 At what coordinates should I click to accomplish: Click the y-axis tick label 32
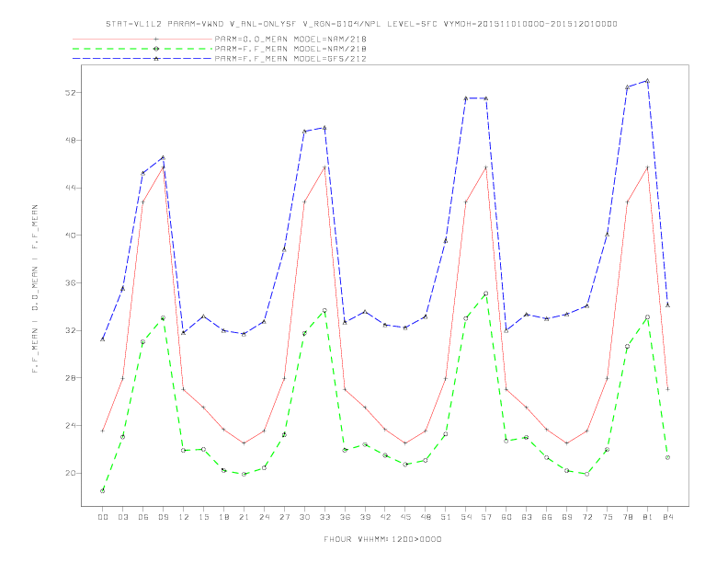[x=70, y=330]
